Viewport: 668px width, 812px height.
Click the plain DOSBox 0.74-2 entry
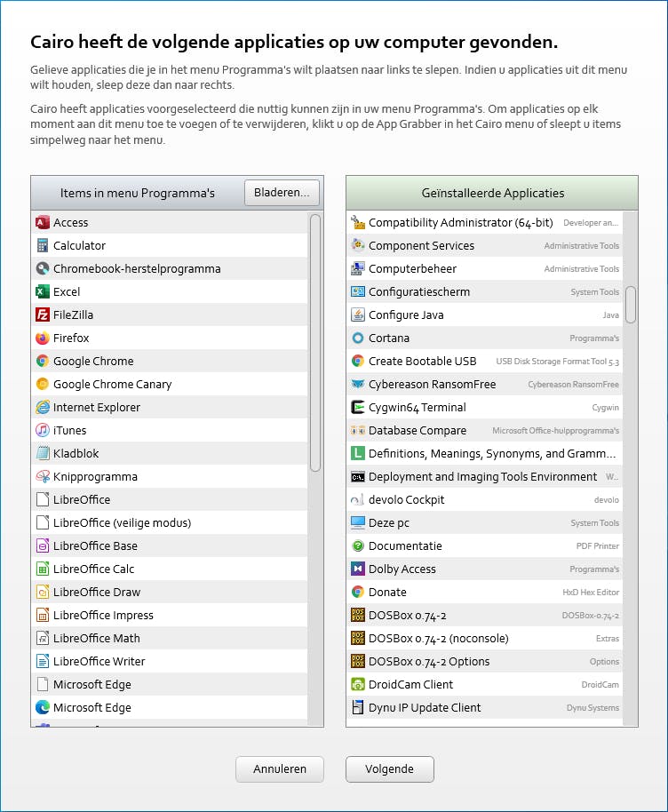484,615
